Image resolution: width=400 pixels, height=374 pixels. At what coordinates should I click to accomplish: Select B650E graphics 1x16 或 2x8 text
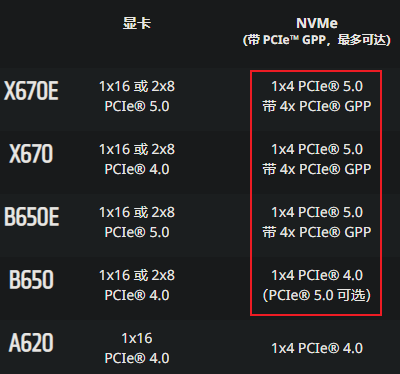click(x=137, y=212)
